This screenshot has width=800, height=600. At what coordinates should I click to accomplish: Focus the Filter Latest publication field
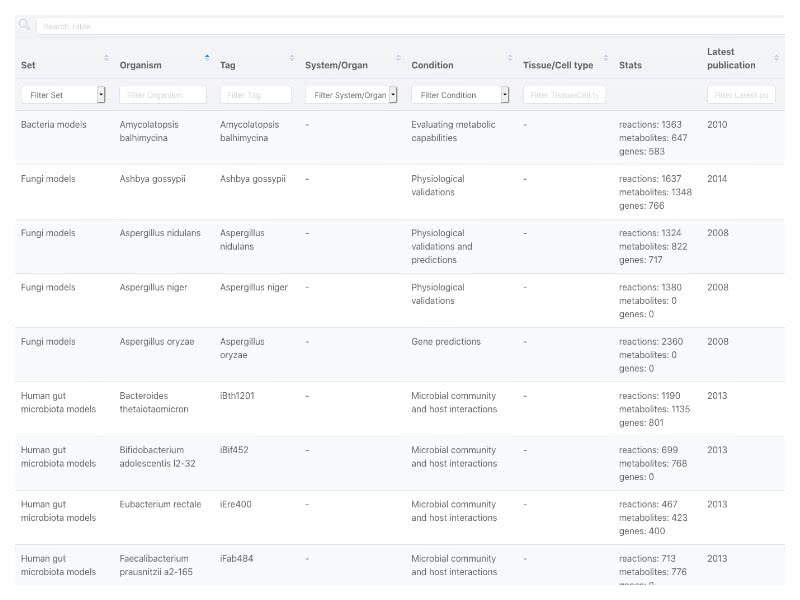pos(740,95)
